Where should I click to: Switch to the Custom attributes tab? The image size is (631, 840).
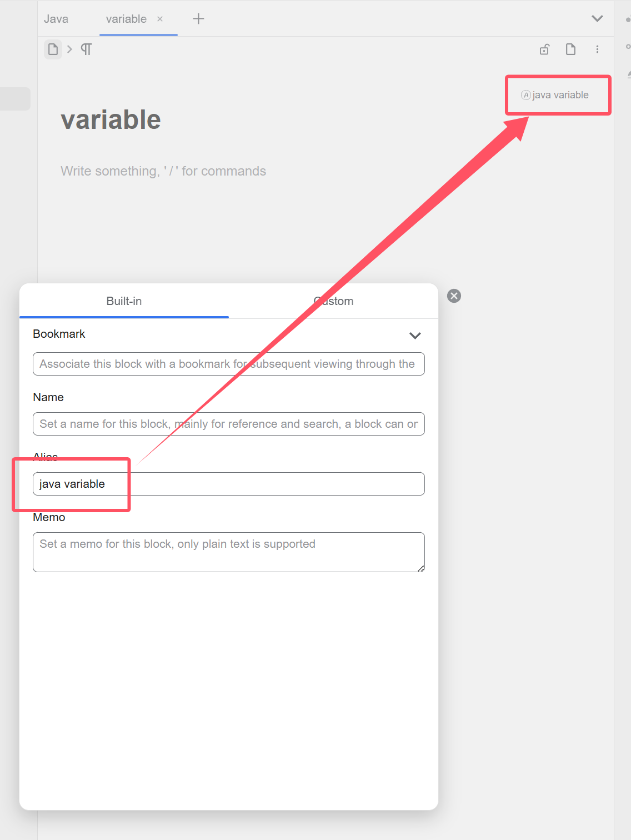[333, 301]
